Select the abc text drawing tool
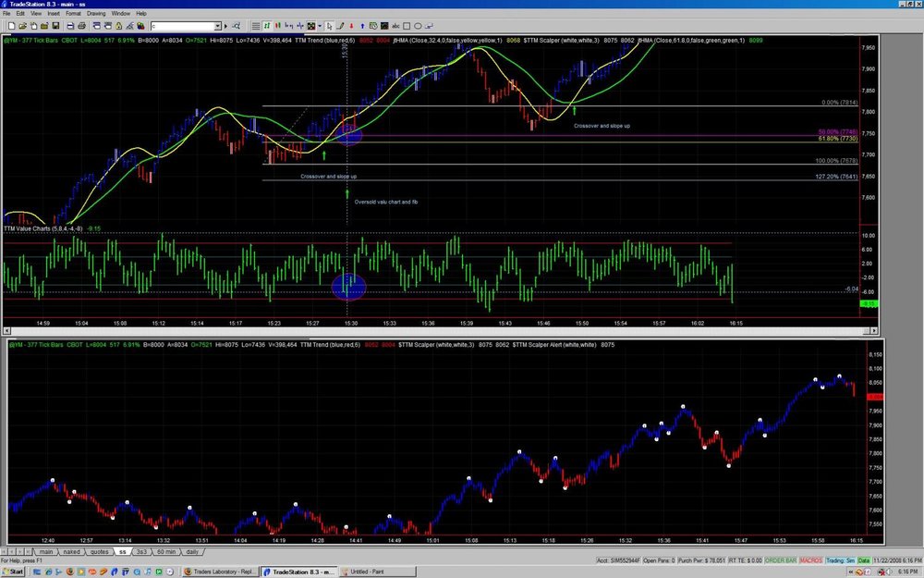Image resolution: width=924 pixels, height=578 pixels. pos(395,26)
